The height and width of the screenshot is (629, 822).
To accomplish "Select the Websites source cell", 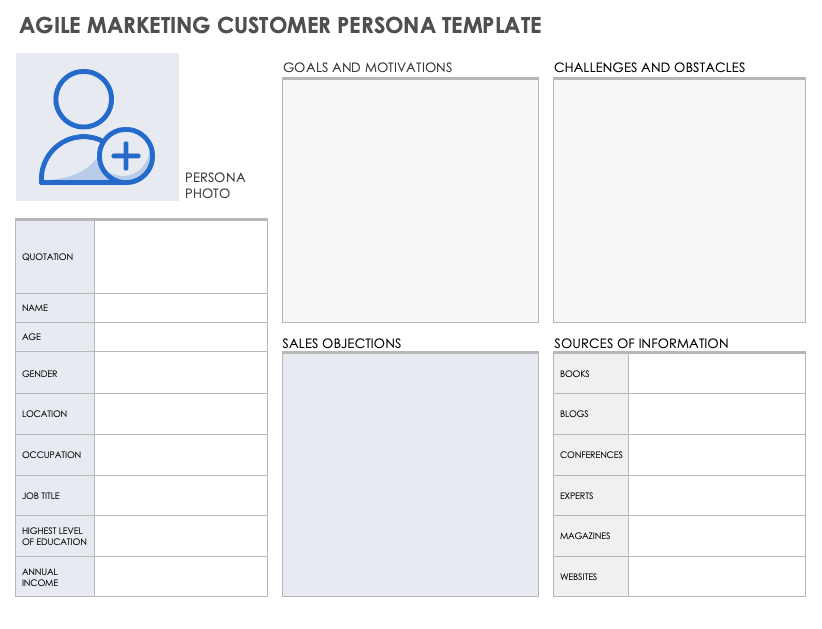I will (x=716, y=577).
